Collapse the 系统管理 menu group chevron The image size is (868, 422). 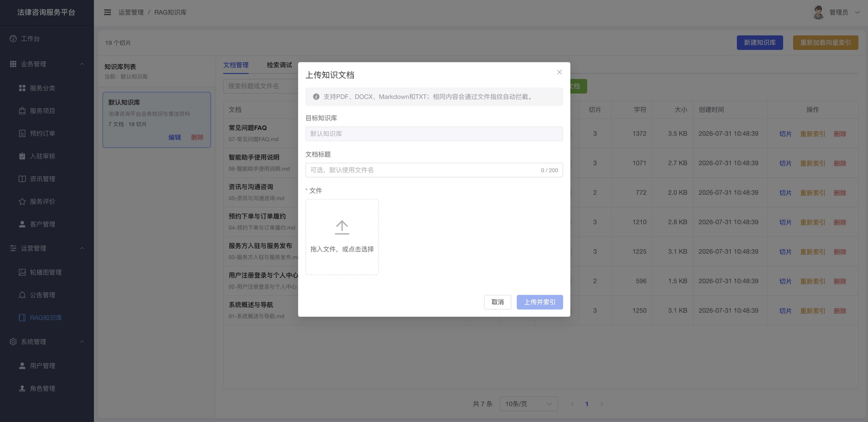point(82,342)
